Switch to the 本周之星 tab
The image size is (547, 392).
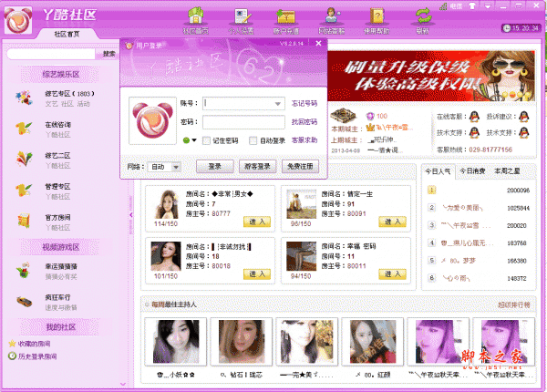(507, 170)
